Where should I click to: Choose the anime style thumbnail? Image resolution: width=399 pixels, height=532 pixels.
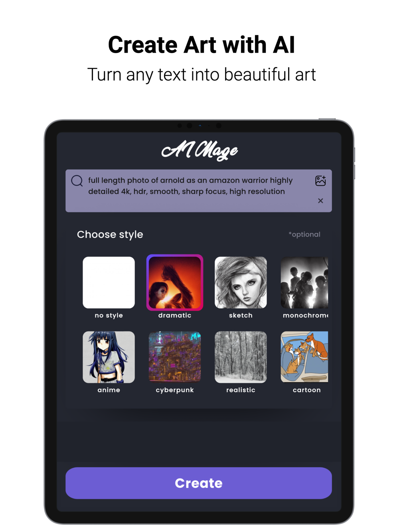click(x=109, y=357)
